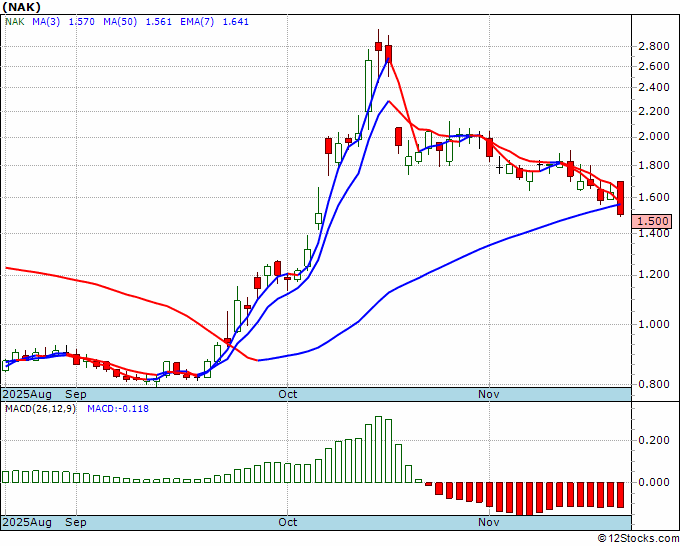Image resolution: width=680 pixels, height=546 pixels.
Task: Click the 1.400 price axis label
Action: 654,233
